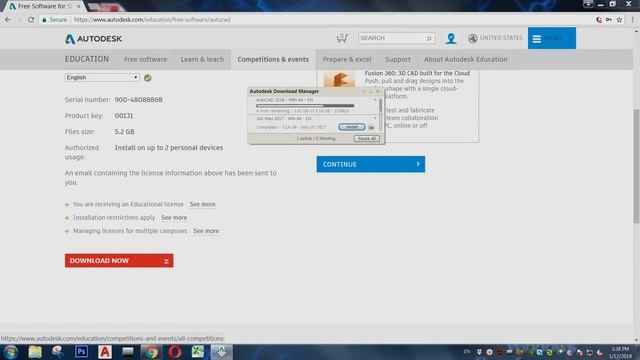Image resolution: width=640 pixels, height=360 pixels.
Task: Click the "1 Active | 0 Pending" status text
Action: 316,139
